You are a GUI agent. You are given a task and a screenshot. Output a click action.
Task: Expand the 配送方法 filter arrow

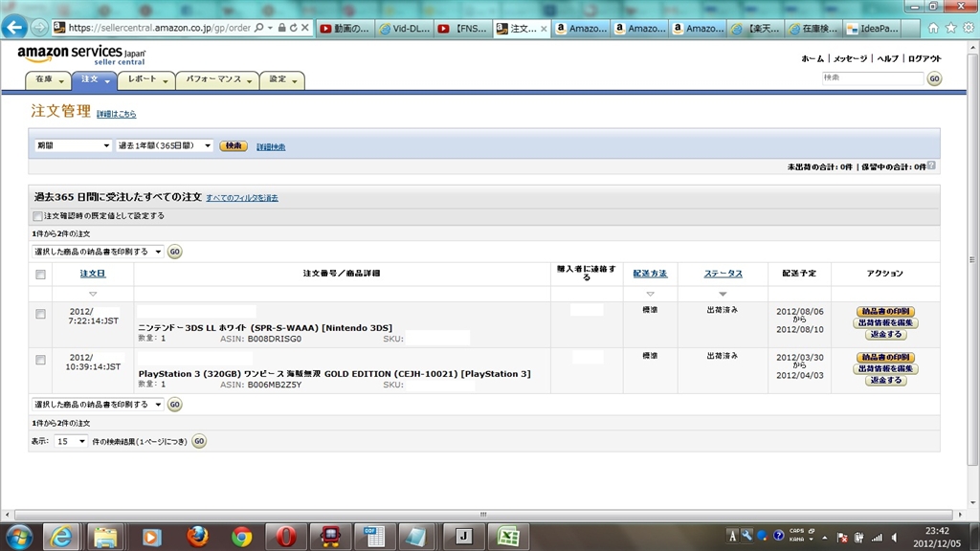point(650,294)
